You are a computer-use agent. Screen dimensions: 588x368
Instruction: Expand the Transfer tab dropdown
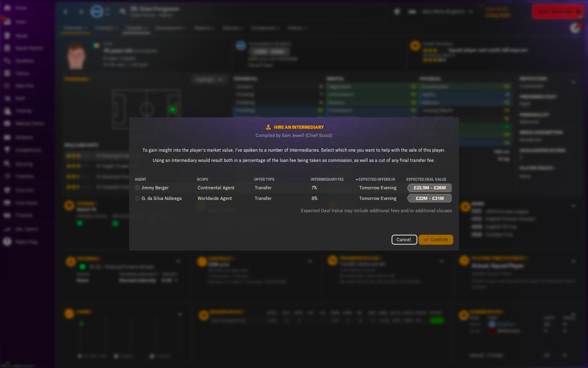tap(137, 28)
